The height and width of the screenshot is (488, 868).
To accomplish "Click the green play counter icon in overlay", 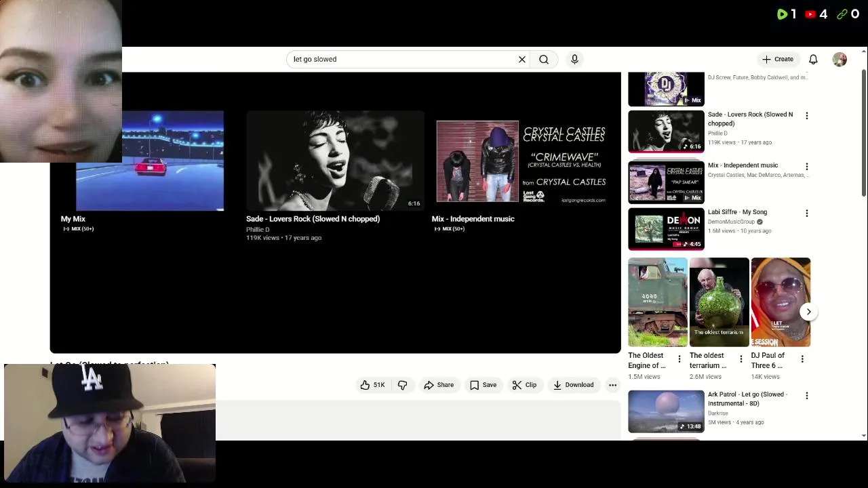I will tap(782, 14).
